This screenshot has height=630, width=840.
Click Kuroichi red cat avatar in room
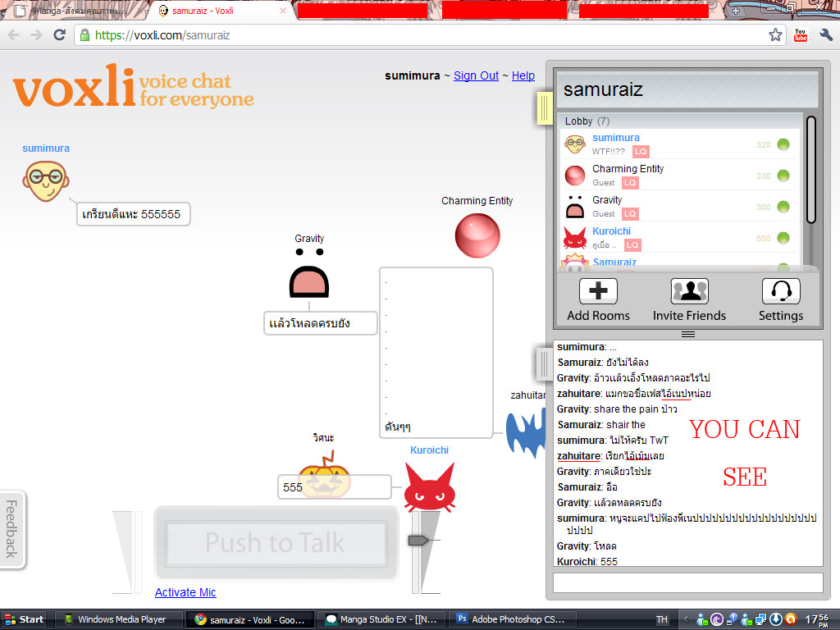tap(430, 487)
